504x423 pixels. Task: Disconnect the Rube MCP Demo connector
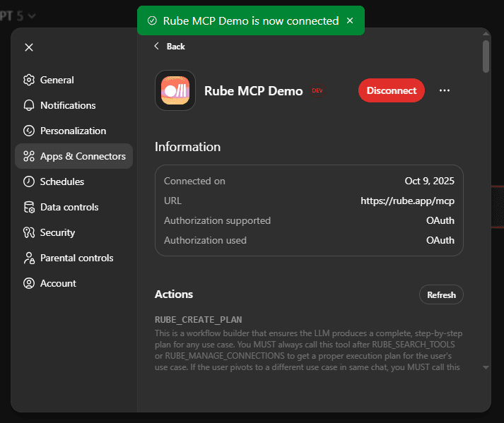[x=392, y=90]
